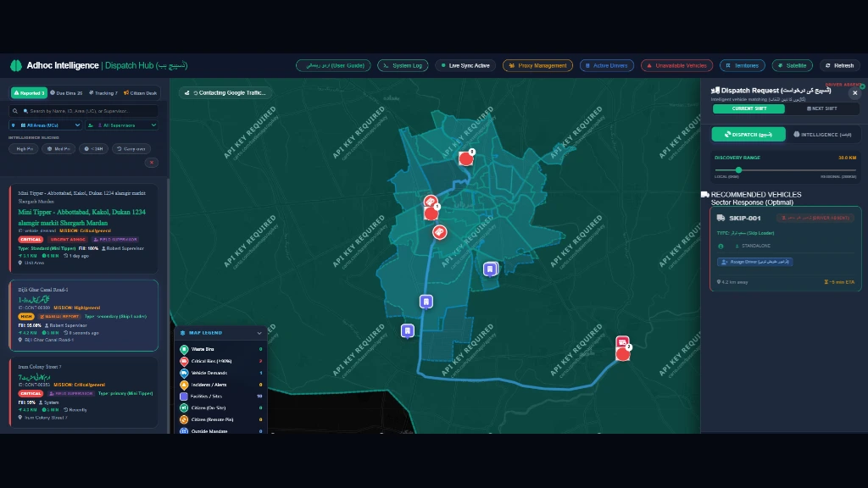Click the green info icon beside STANDALONE

[721, 247]
